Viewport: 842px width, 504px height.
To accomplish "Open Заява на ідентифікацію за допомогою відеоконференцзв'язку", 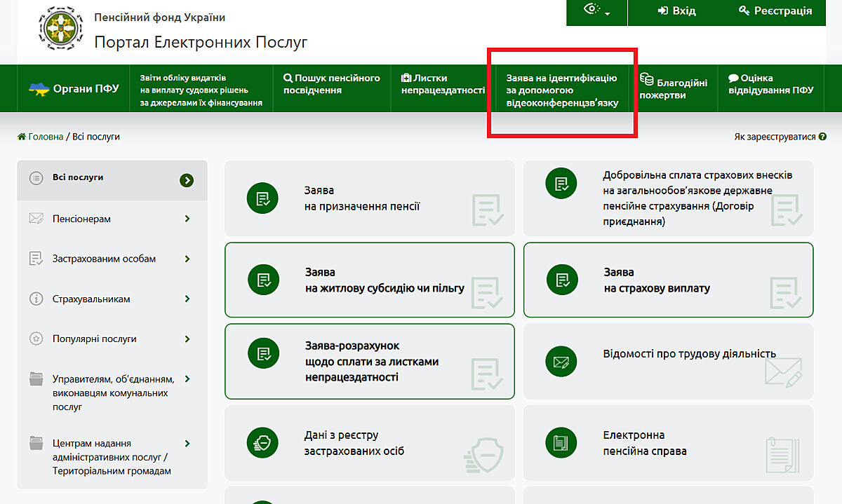I will (x=562, y=90).
